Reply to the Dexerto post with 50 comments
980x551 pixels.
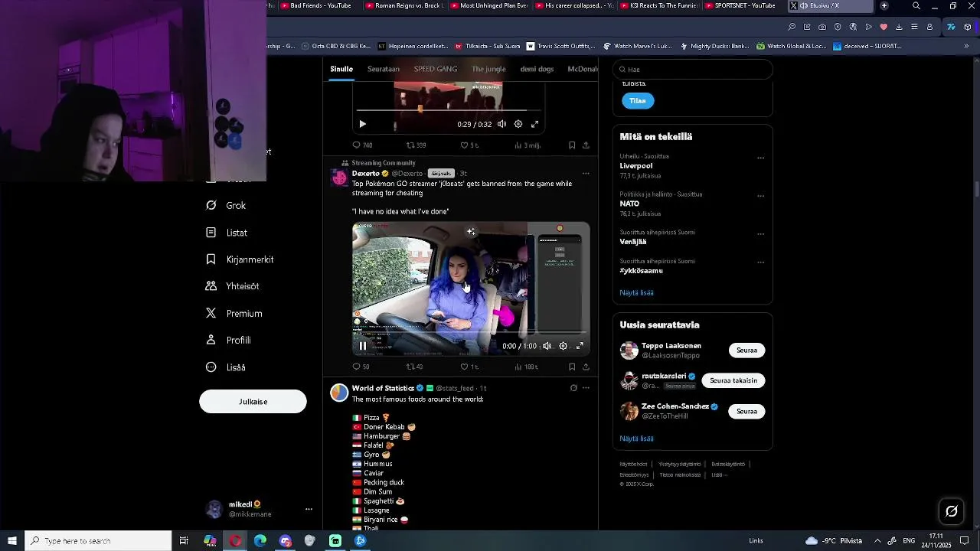coord(361,367)
